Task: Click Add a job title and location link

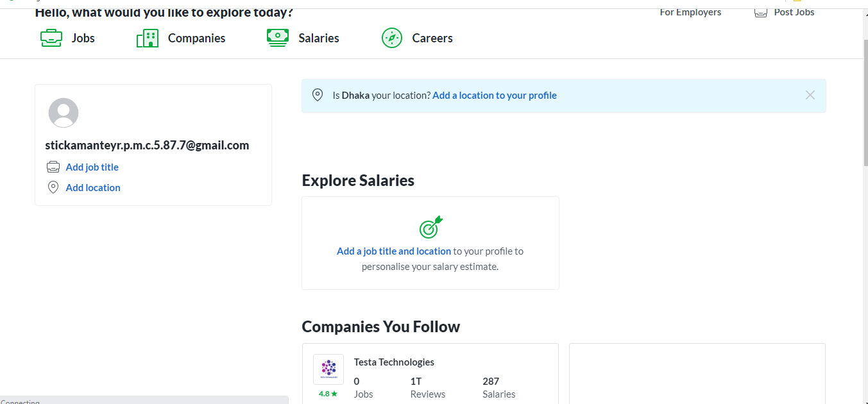Action: [x=394, y=251]
